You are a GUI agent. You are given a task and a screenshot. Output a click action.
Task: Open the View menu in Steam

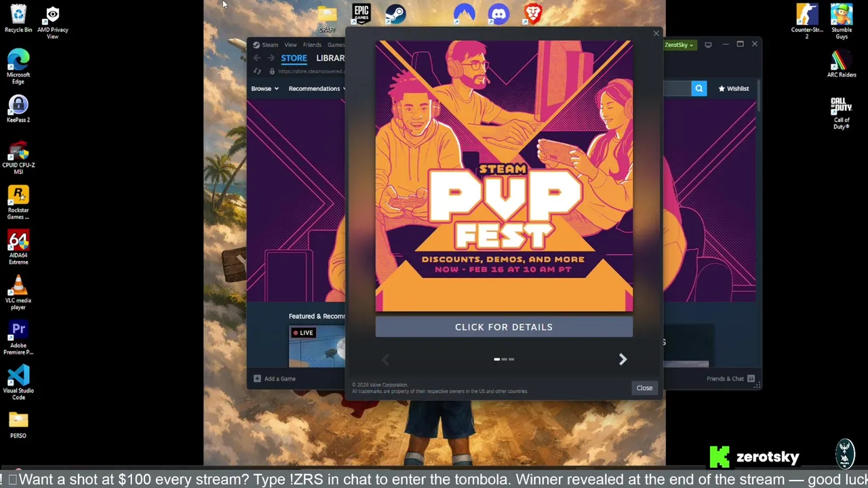pyautogui.click(x=290, y=45)
